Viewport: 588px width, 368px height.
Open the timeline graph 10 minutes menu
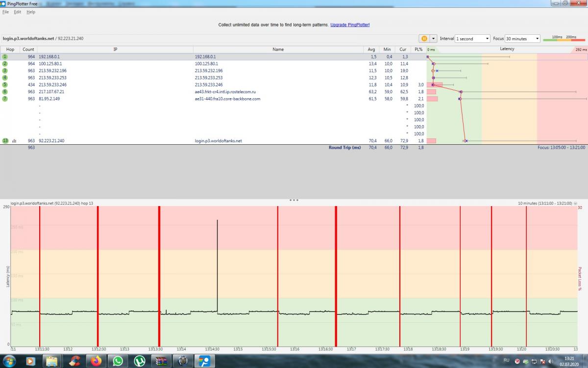[x=575, y=203]
